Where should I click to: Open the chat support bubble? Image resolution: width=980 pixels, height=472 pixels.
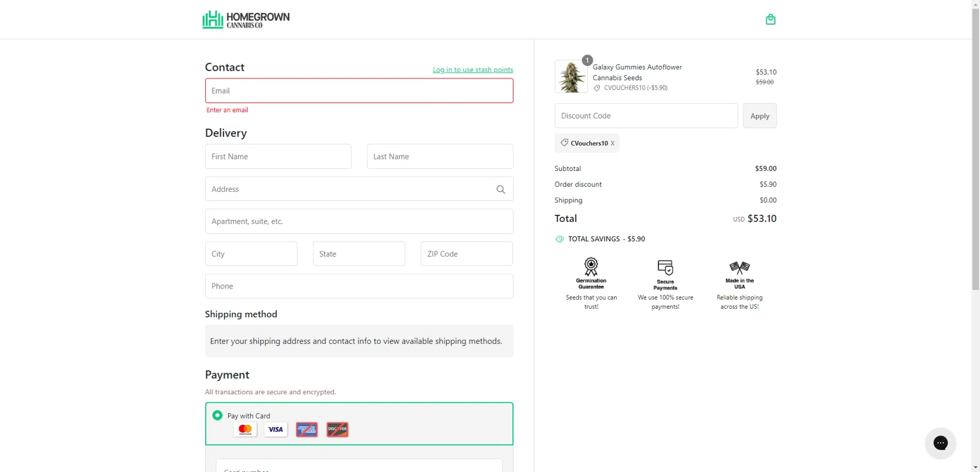point(940,443)
